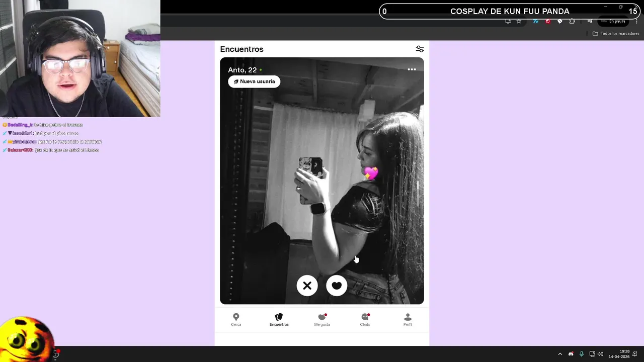Open Discord from the system tray

pos(571,354)
